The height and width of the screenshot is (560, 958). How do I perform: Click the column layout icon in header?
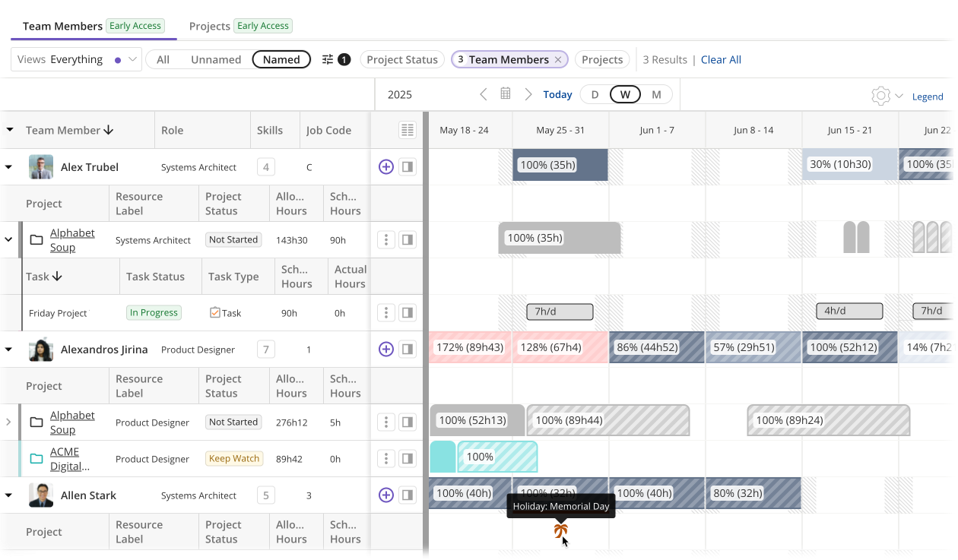click(x=408, y=130)
